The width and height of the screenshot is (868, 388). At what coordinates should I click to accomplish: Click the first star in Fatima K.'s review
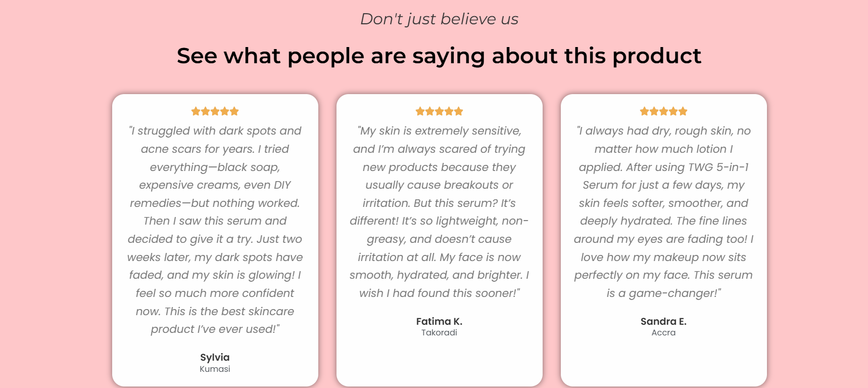(420, 111)
